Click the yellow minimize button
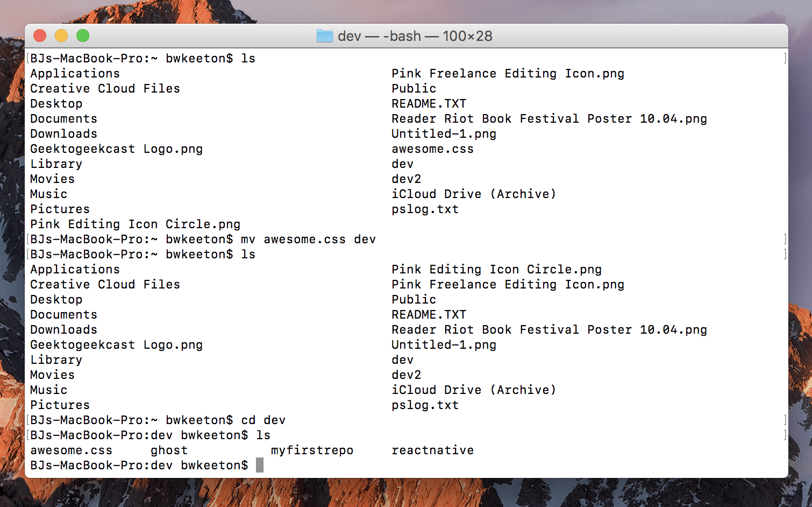Screen dimensions: 812x507 (x=61, y=35)
